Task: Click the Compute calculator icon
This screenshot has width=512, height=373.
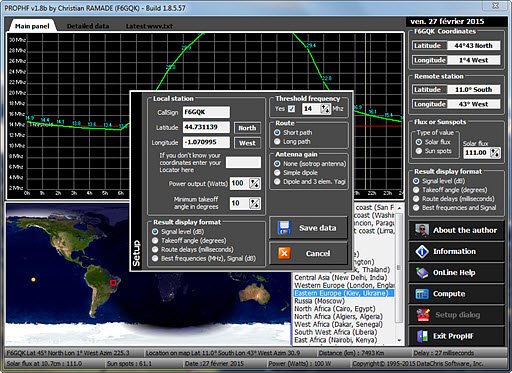Action: pos(422,294)
